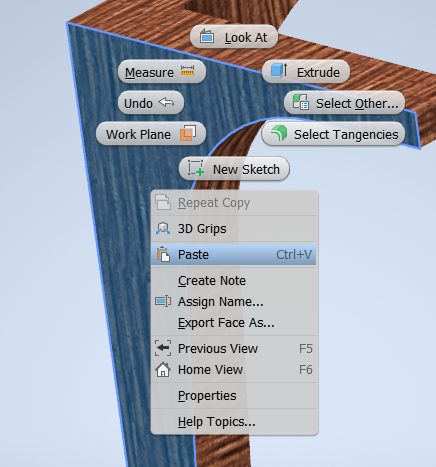Click the 3D Grips icon
This screenshot has height=467, width=436.
pyautogui.click(x=163, y=229)
